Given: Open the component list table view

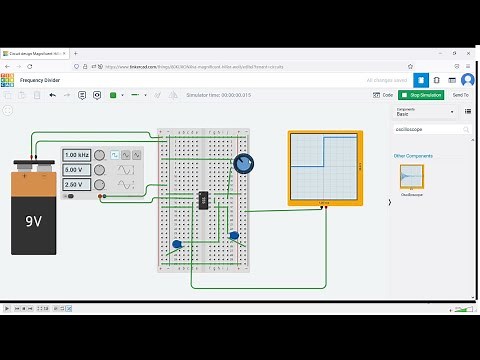Looking at the screenshot, I should [452, 80].
